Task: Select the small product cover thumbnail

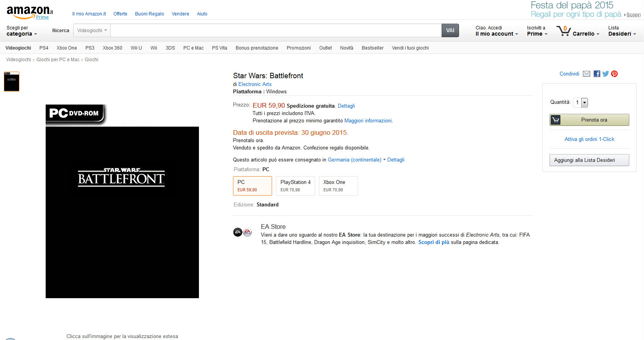Action: (x=12, y=82)
